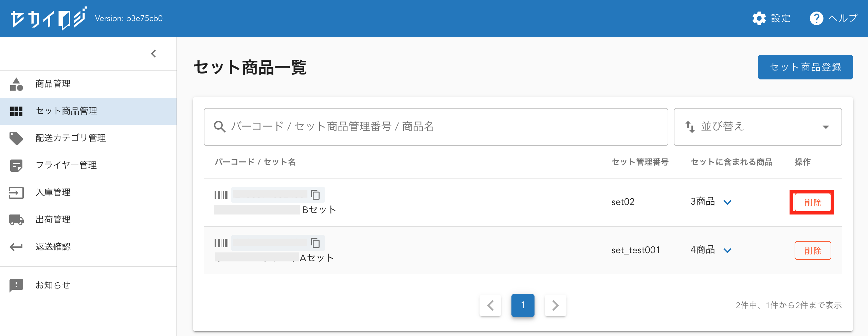Expand the 4商品 list for set_test001
This screenshot has height=336, width=868.
click(x=727, y=250)
